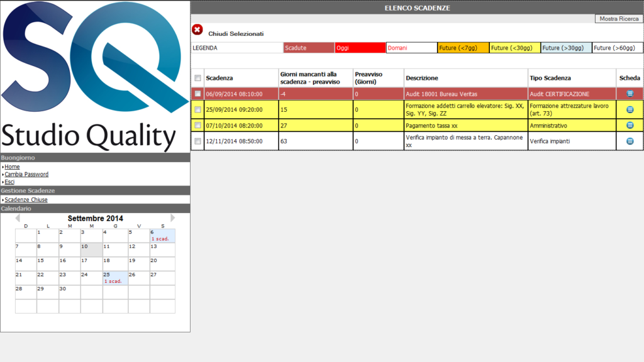This screenshot has height=362, width=644.
Task: Click the yellow Future (<30gg) legend swatch
Action: pos(514,48)
